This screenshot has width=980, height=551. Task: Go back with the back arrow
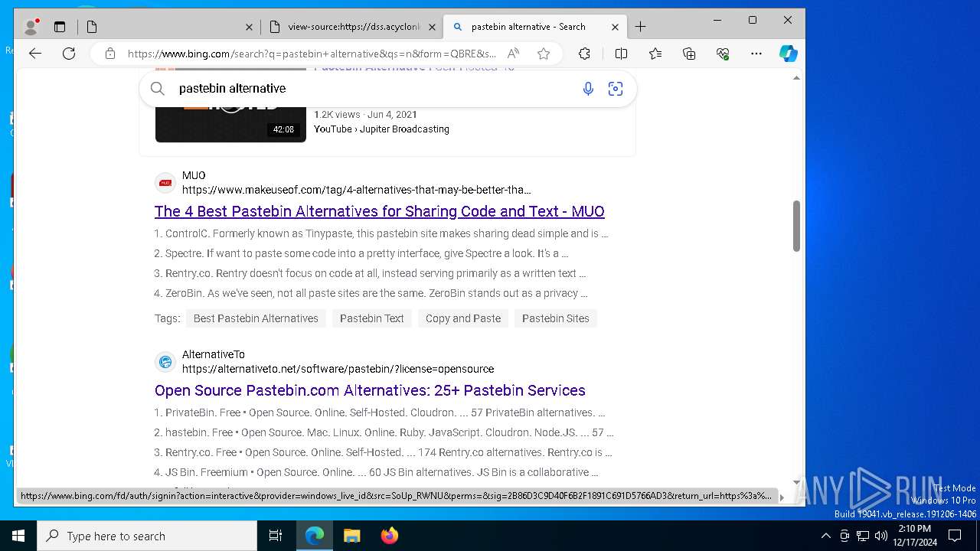(x=35, y=54)
